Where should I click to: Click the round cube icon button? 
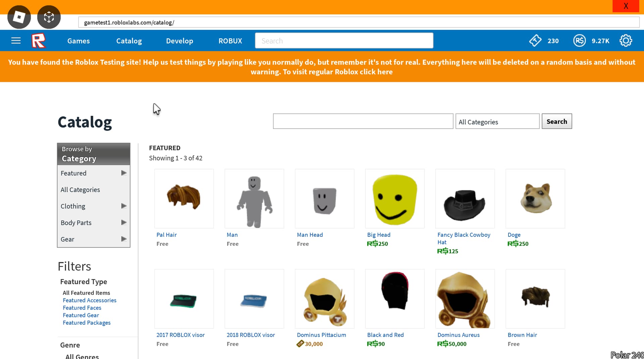click(49, 17)
